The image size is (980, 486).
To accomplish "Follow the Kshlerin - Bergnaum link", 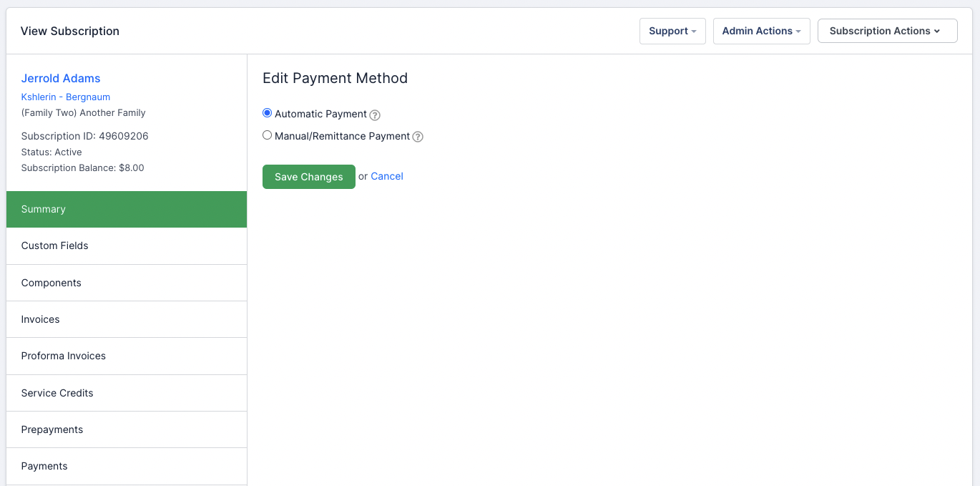I will tap(66, 97).
